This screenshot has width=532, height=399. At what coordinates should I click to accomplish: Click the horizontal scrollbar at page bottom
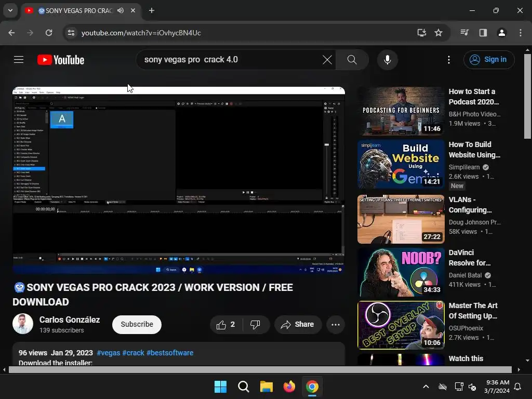[x=260, y=369]
